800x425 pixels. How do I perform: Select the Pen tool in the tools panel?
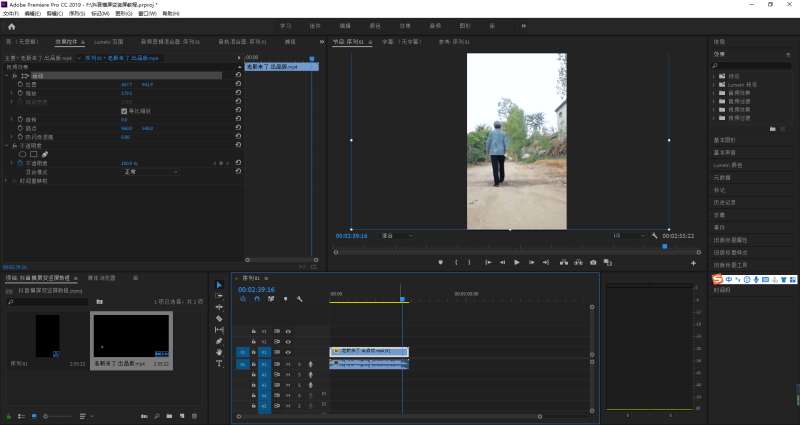(x=219, y=341)
